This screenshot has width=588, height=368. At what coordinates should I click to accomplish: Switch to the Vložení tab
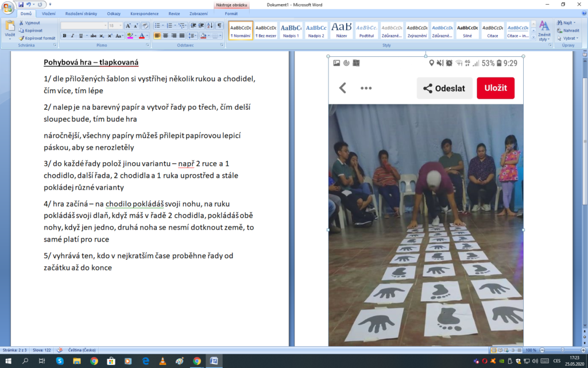pyautogui.click(x=49, y=14)
